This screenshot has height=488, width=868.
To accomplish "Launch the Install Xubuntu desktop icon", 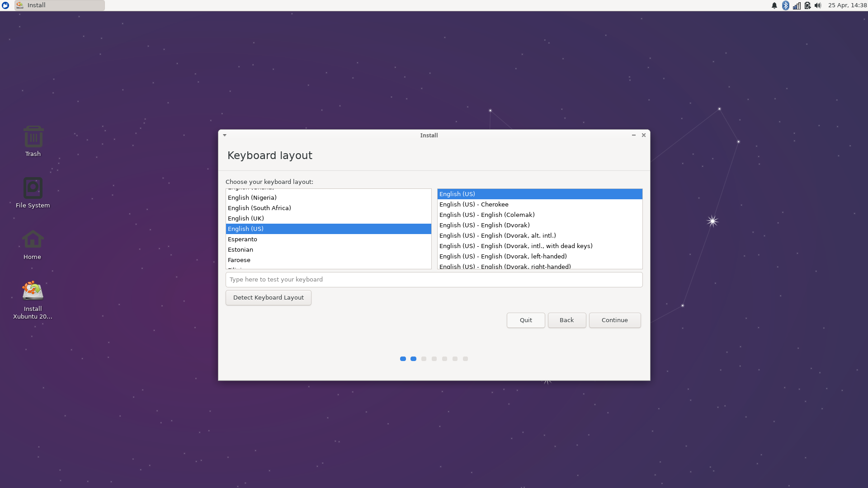I will point(33,300).
